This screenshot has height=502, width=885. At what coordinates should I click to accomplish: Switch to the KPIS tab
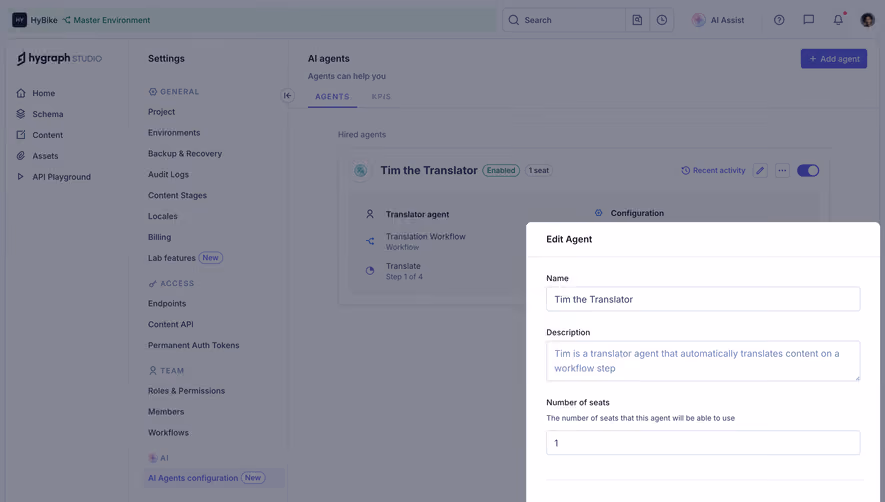[x=381, y=97]
